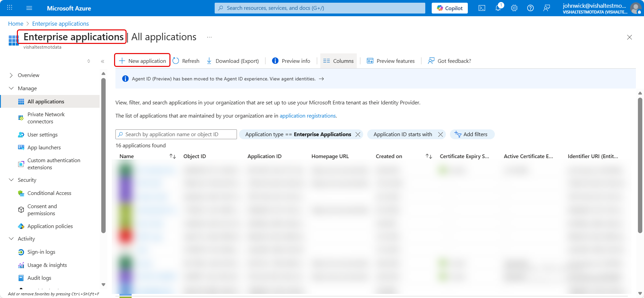The width and height of the screenshot is (644, 298).
Task: Collapse the left navigation with double chevron
Action: point(103,61)
